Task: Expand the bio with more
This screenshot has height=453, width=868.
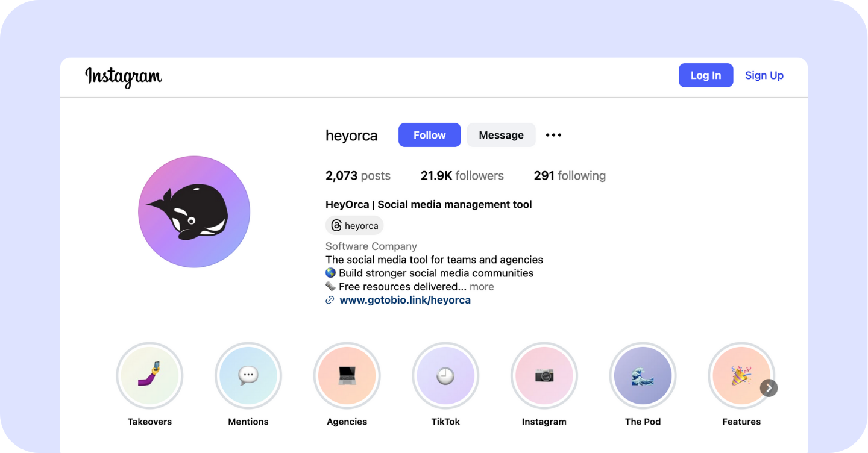Action: (482, 287)
